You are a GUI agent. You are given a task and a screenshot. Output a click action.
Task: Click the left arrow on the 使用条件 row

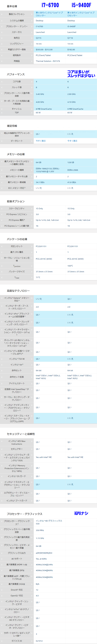[x=2, y=55]
